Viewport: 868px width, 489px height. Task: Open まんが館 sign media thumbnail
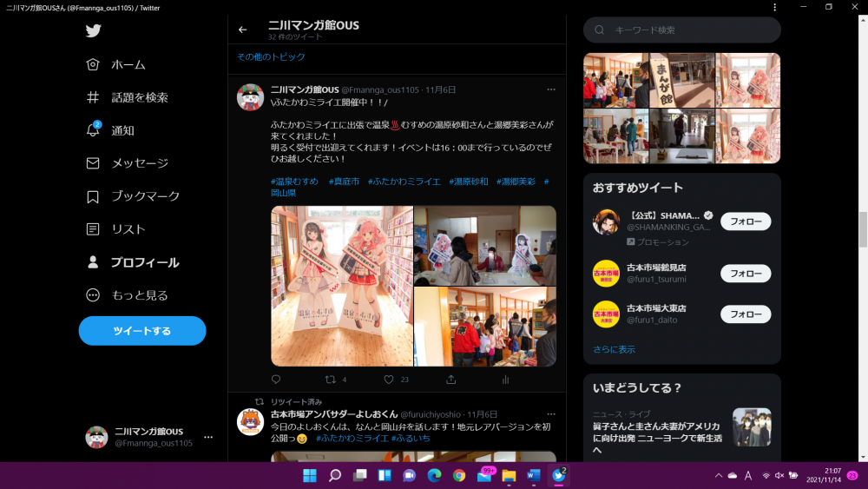tap(682, 80)
